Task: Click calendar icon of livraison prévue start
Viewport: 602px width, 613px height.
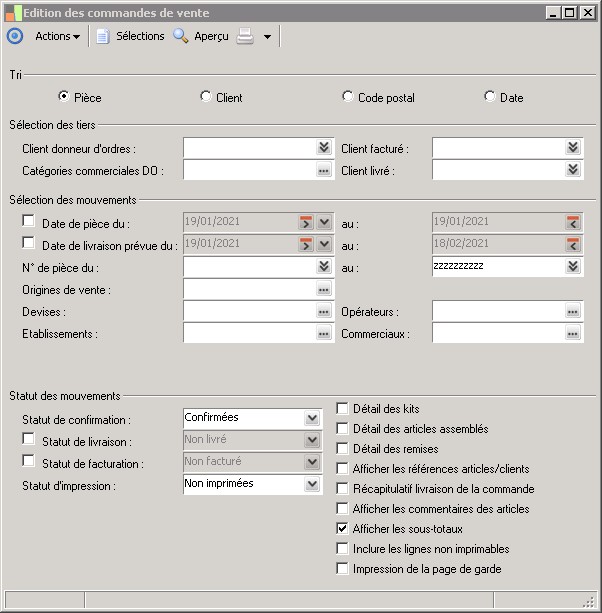Action: tap(306, 244)
